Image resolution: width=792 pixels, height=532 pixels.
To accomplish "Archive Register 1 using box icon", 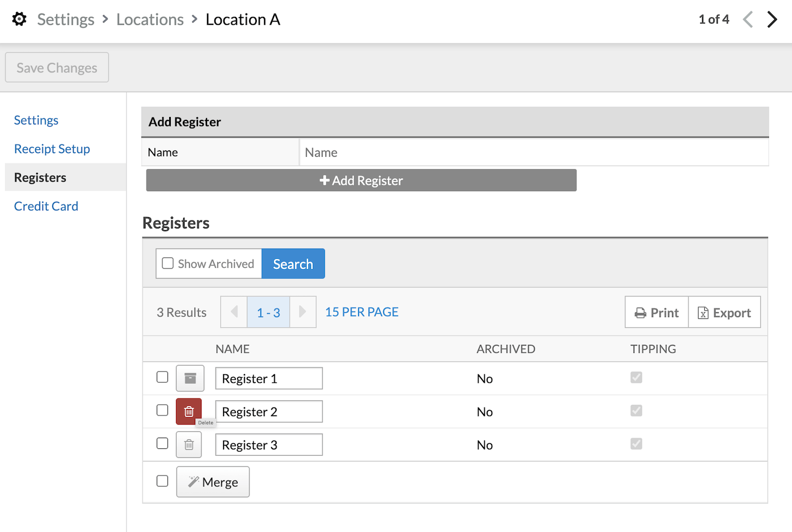I will (x=190, y=378).
